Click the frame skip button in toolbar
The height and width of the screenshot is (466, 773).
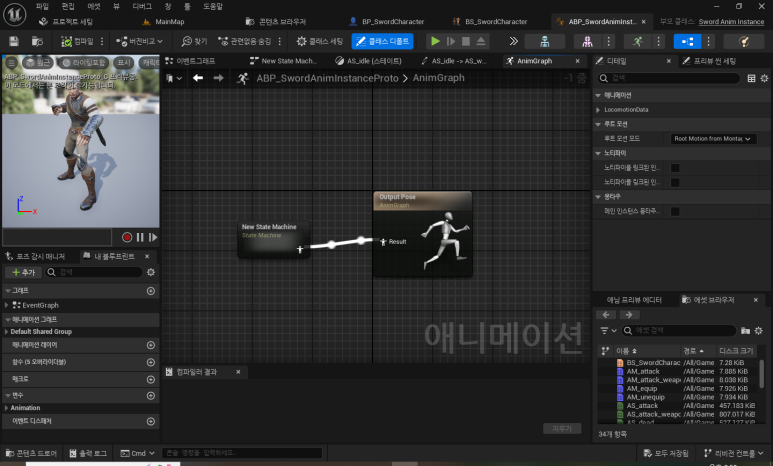click(x=451, y=41)
